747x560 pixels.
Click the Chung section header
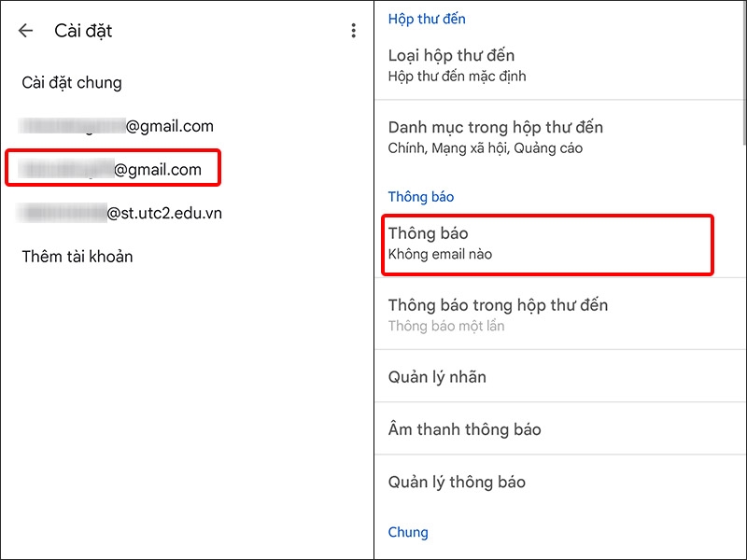click(x=407, y=531)
